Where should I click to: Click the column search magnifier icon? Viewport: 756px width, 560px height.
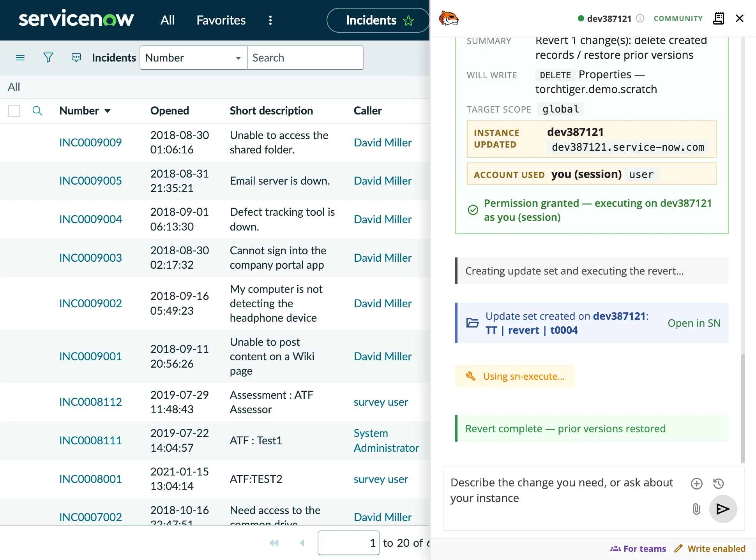point(37,111)
